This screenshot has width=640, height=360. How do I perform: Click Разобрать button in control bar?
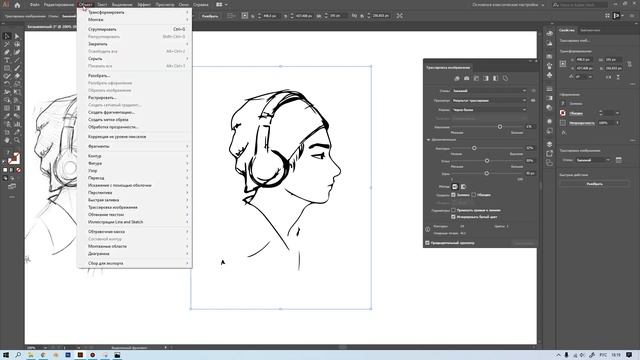(x=210, y=16)
